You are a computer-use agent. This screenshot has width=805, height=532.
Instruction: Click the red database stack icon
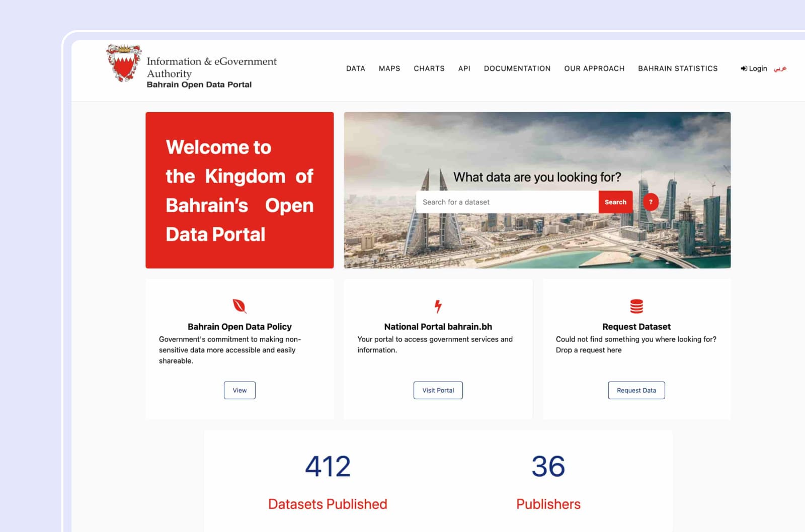636,306
